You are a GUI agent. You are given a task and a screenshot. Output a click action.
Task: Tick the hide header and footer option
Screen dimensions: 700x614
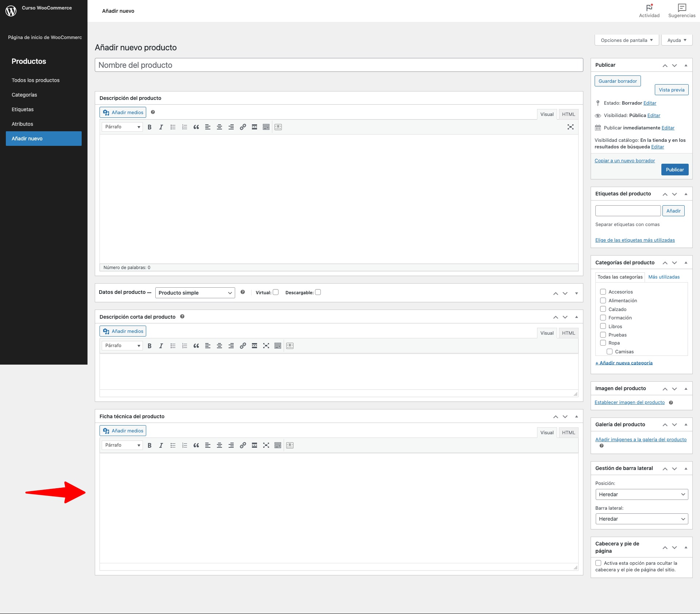[598, 563]
